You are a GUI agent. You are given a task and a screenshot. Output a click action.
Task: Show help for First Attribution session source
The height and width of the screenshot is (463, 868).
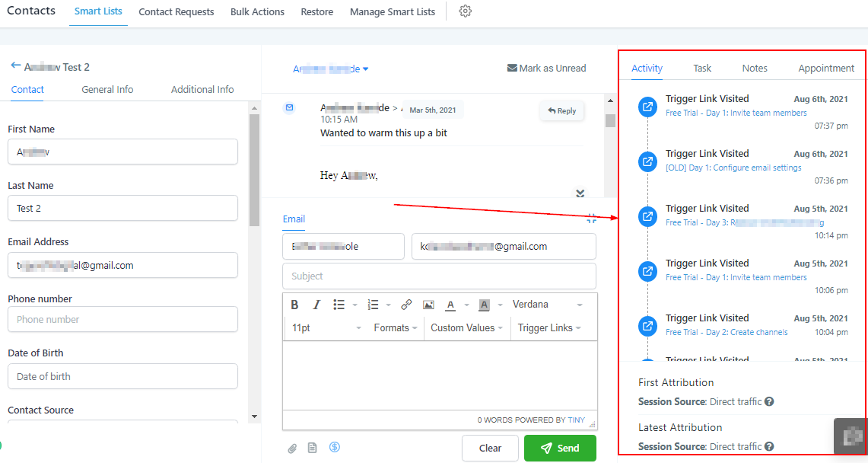click(x=769, y=401)
